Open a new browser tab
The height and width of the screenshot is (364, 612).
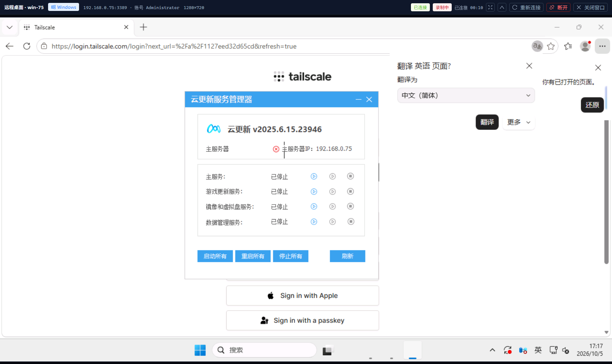pyautogui.click(x=144, y=27)
